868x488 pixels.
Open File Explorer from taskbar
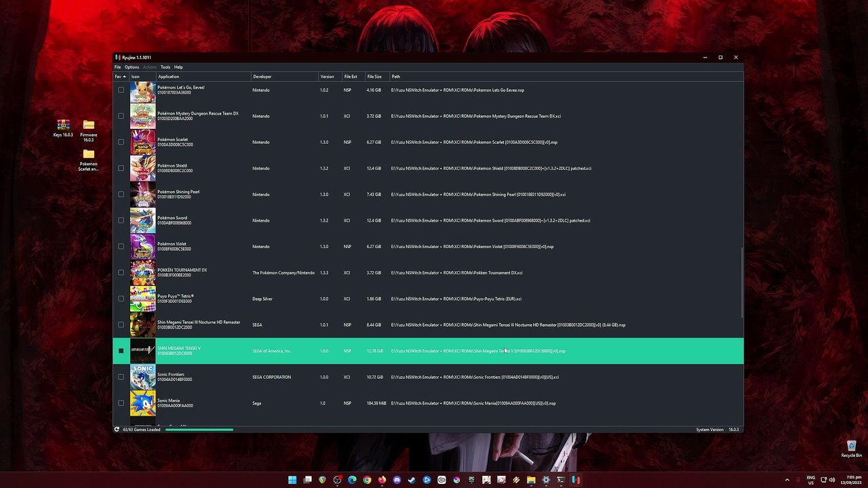pos(531,480)
